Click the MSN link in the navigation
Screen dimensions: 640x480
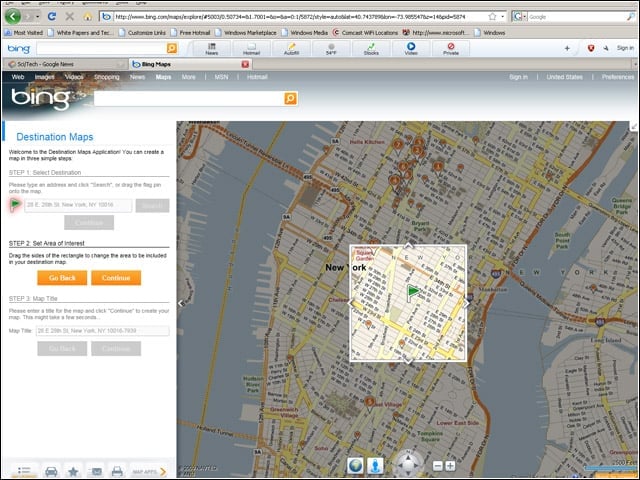[221, 77]
